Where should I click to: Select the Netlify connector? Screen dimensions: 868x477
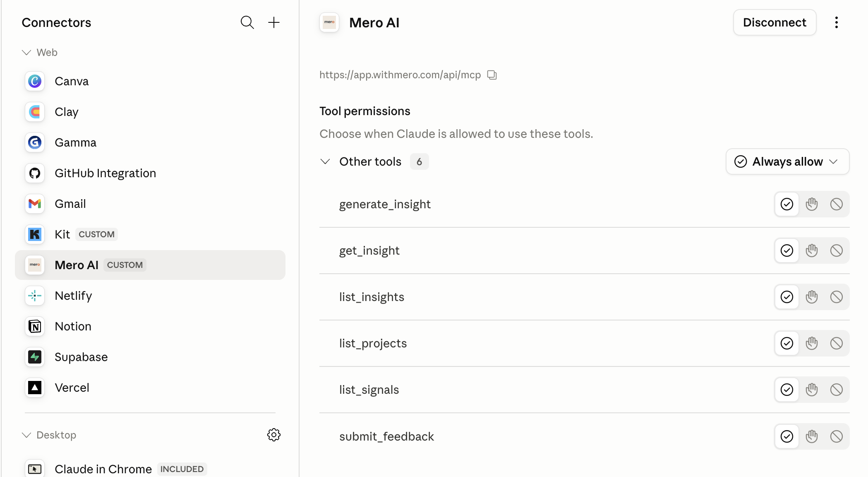click(150, 296)
